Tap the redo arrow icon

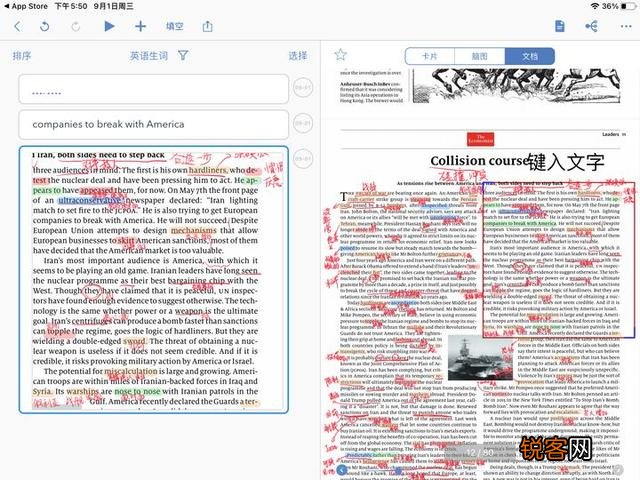click(x=76, y=27)
